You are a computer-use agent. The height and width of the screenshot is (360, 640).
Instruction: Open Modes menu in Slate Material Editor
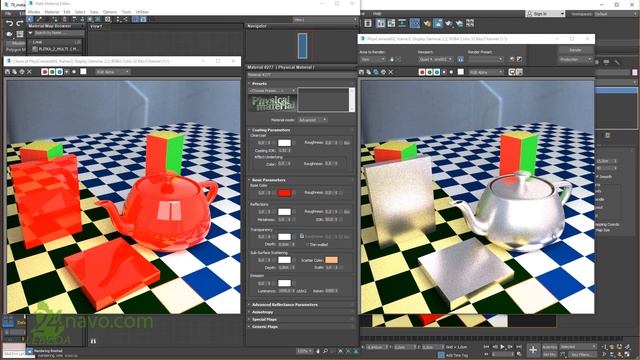(34, 12)
